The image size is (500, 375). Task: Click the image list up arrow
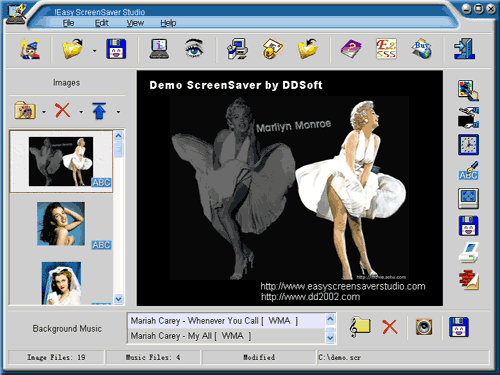[x=119, y=135]
